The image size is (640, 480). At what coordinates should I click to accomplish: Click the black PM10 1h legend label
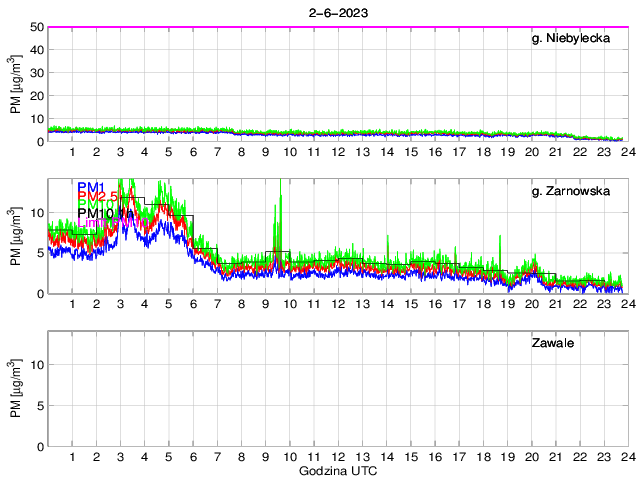[105, 213]
